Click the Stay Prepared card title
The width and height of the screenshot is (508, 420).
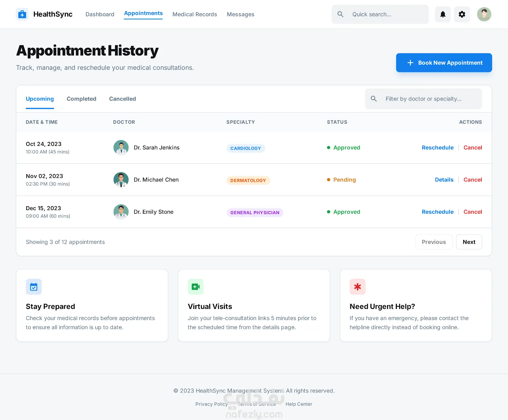pos(50,306)
